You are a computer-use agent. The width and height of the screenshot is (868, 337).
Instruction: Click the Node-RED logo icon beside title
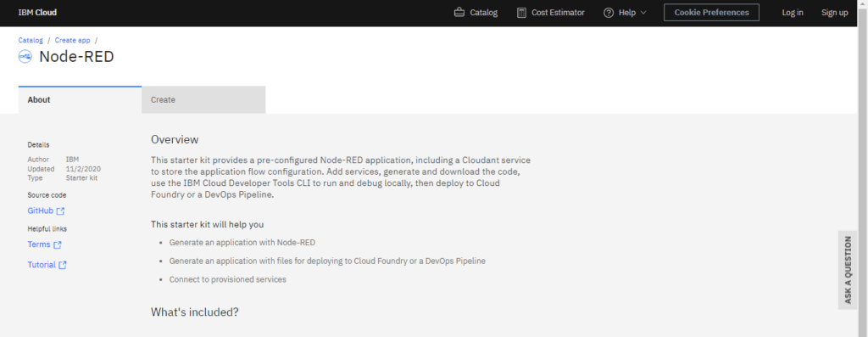tap(25, 57)
